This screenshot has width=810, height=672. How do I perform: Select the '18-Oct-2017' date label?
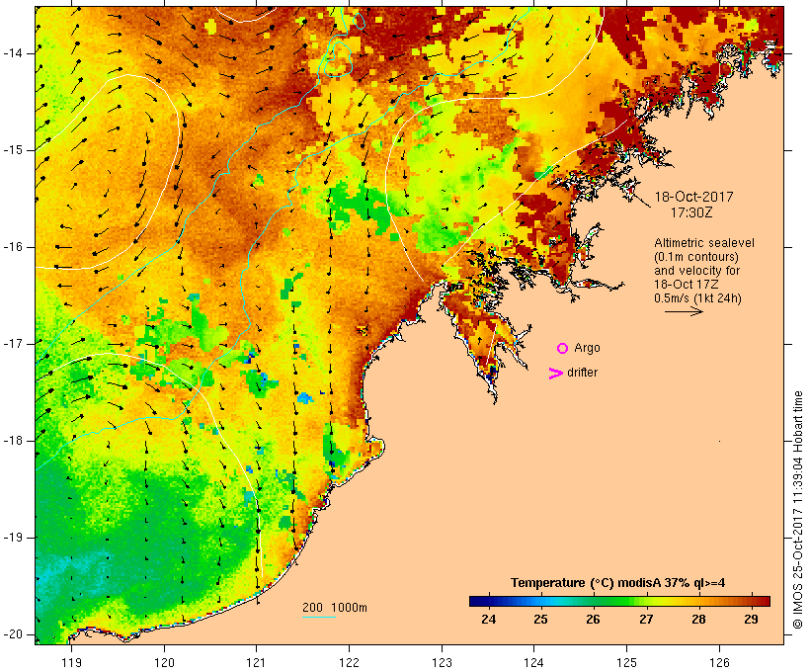693,197
